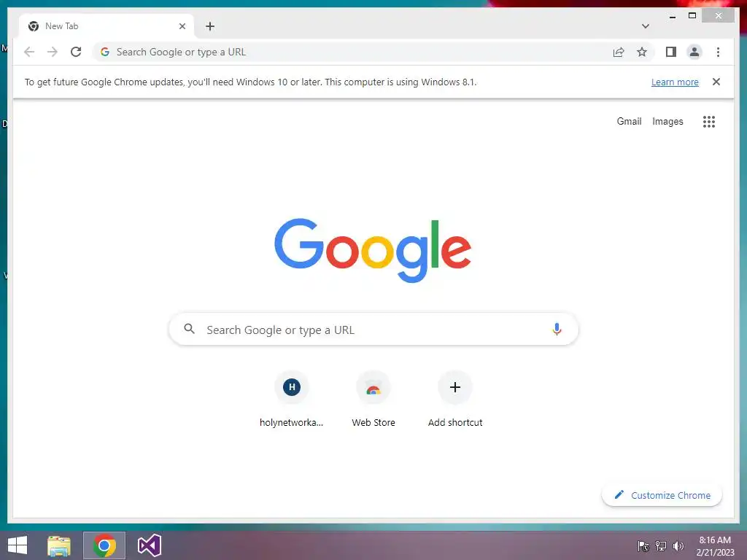Click Customize Chrome button
This screenshot has width=747, height=560.
pyautogui.click(x=662, y=495)
